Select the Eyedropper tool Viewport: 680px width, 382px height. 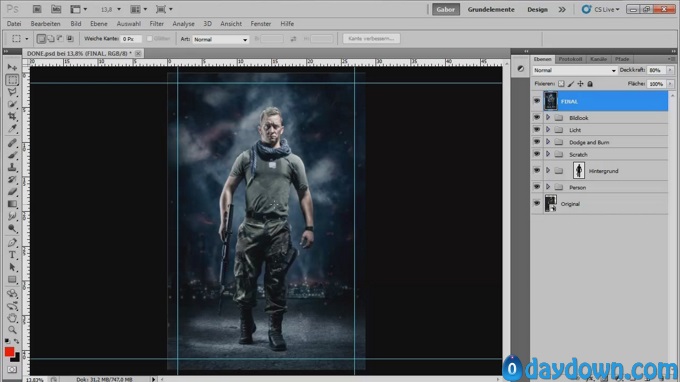click(12, 128)
